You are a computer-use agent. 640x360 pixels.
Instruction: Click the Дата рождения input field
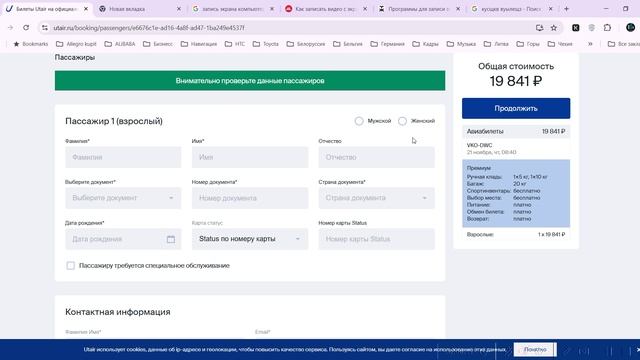[x=123, y=239]
